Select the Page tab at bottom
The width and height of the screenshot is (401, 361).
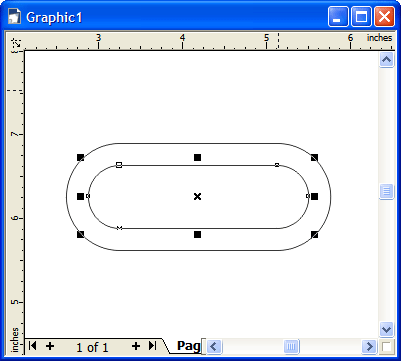(189, 346)
